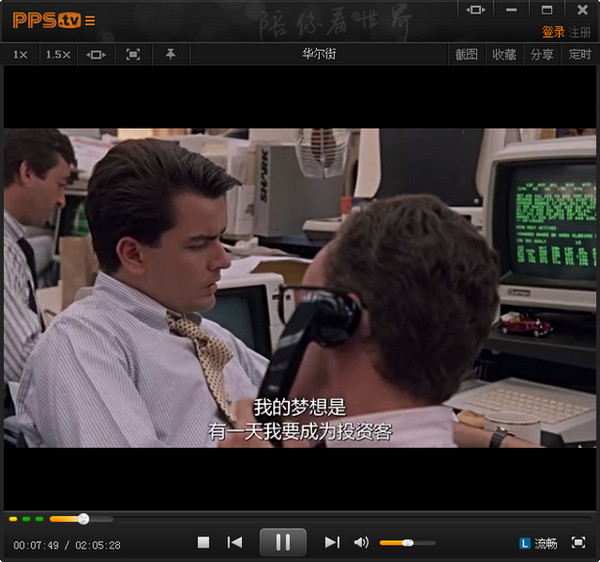Click the 收藏 favorite button
The width and height of the screenshot is (600, 562).
click(x=504, y=55)
